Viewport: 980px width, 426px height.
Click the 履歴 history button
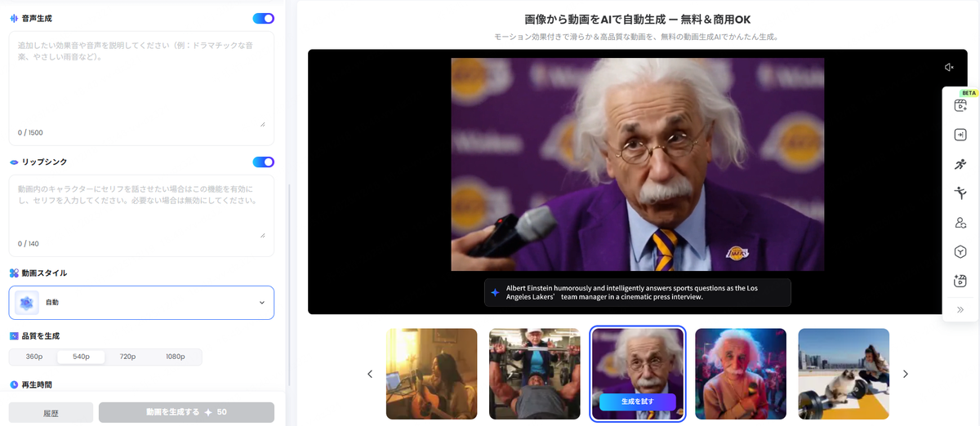coord(51,412)
